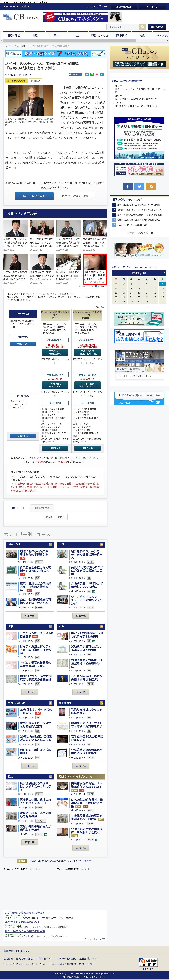
Task: Open 広告出稿してみませんか banner
Action: click(x=139, y=336)
